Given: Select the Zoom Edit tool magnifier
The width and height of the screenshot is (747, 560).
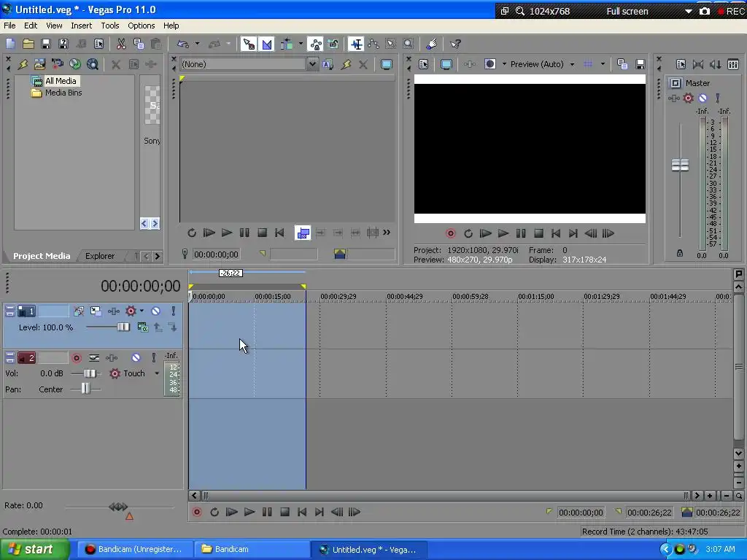Looking at the screenshot, I should click(x=409, y=44).
